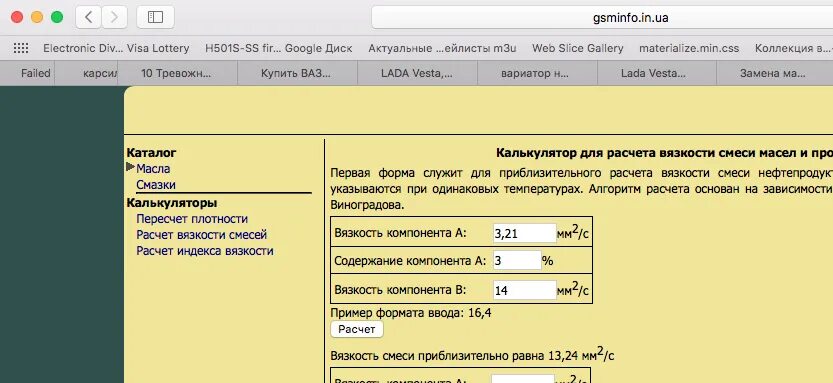Image resolution: width=833 pixels, height=383 pixels.
Task: Go back with Safari's back arrow
Action: (x=89, y=18)
